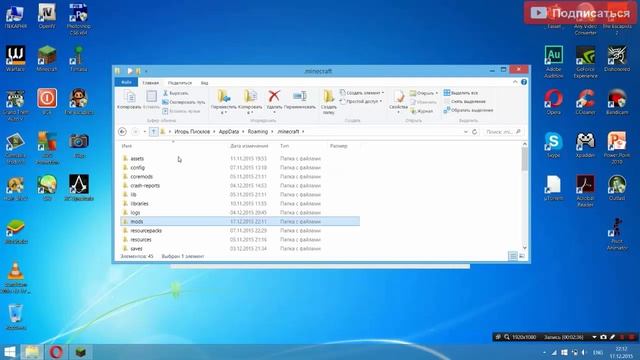Click AppData in the address breadcrumb
Viewport: 640px width, 360px height.
(229, 131)
